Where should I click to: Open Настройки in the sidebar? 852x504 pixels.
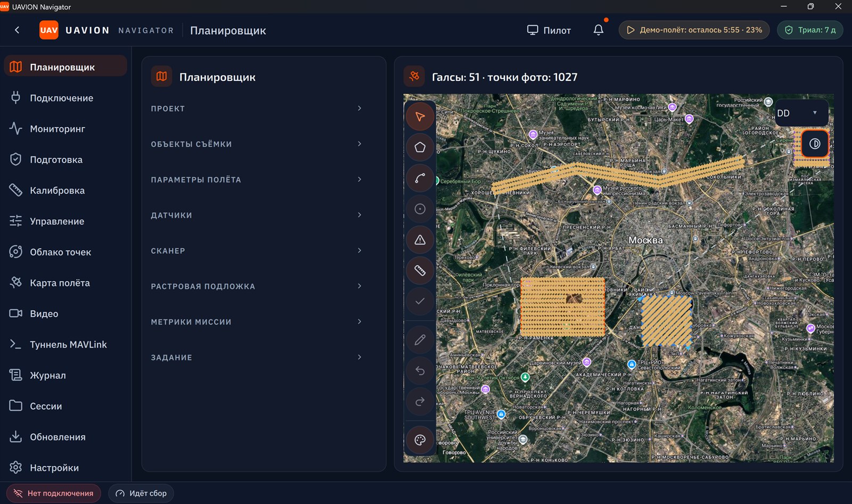coord(65,468)
